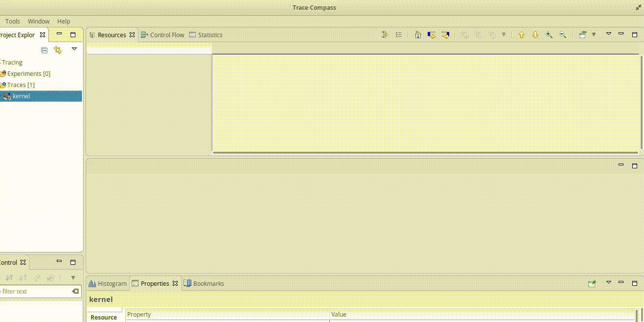The width and height of the screenshot is (644, 322).
Task: Zoom in on the Resources timeline
Action: point(549,35)
